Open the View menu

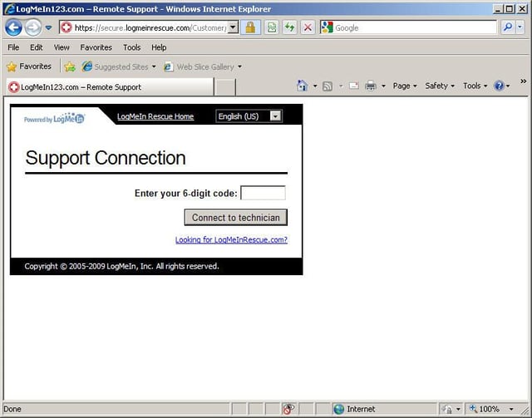(62, 47)
